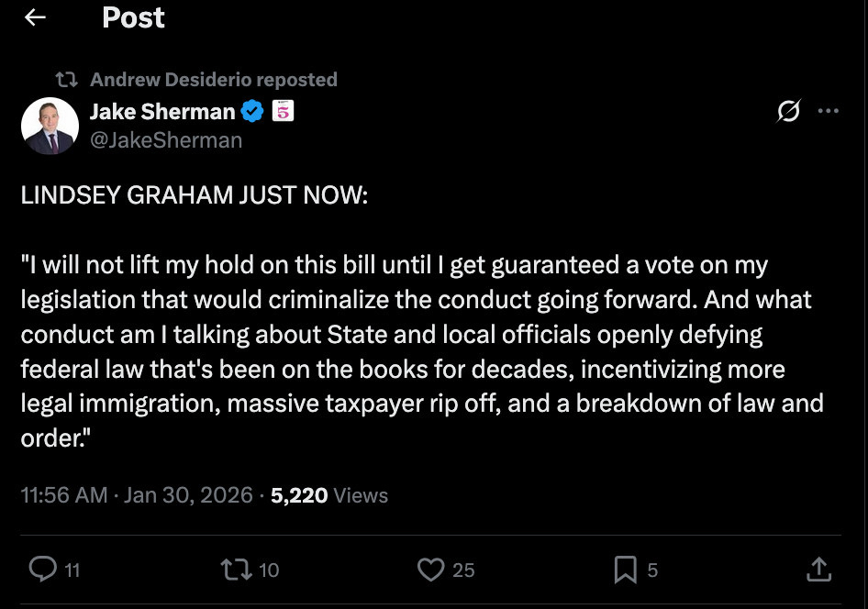Click the bookmark count number 5
The image size is (868, 609).
click(652, 570)
